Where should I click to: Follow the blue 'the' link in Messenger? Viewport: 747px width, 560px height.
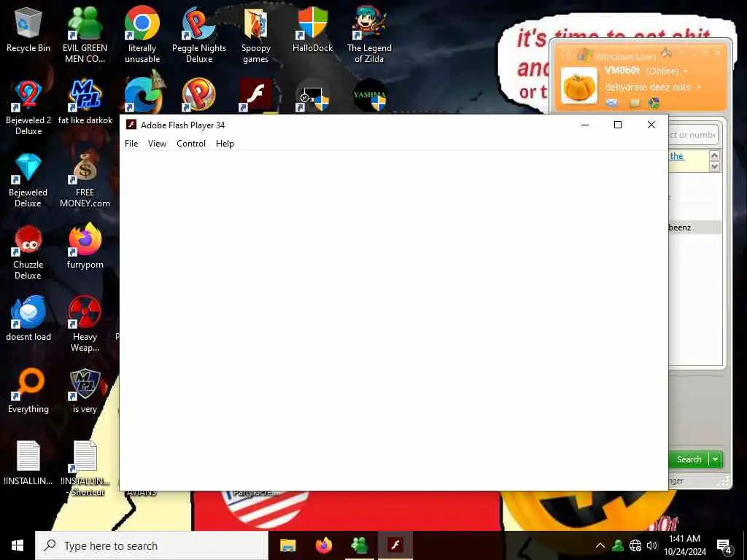click(x=676, y=156)
